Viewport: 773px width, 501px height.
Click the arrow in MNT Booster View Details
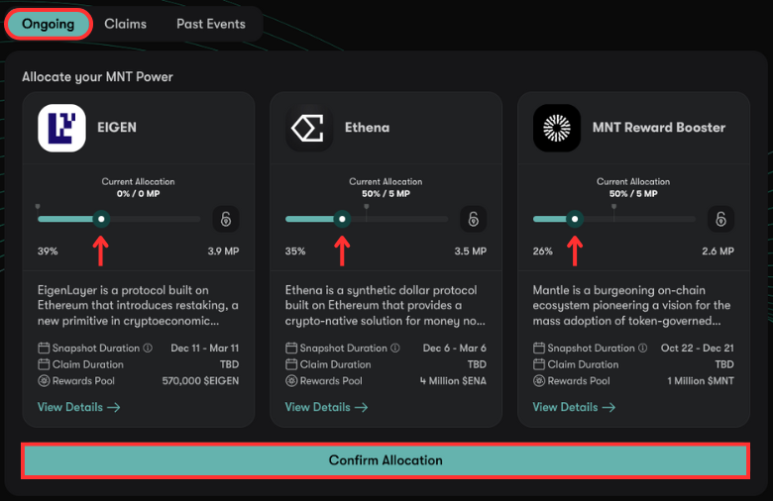[609, 407]
